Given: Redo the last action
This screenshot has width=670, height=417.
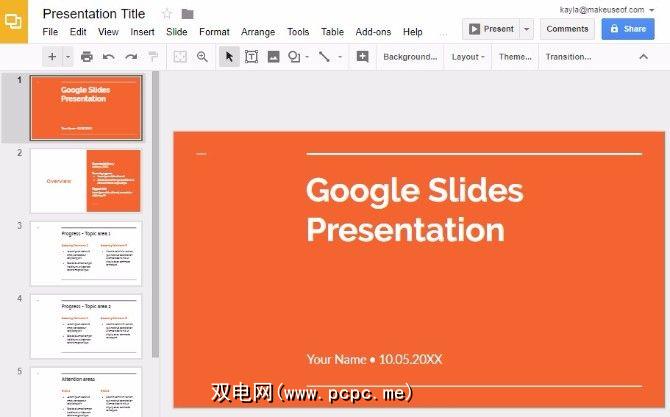Looking at the screenshot, I should [131, 56].
